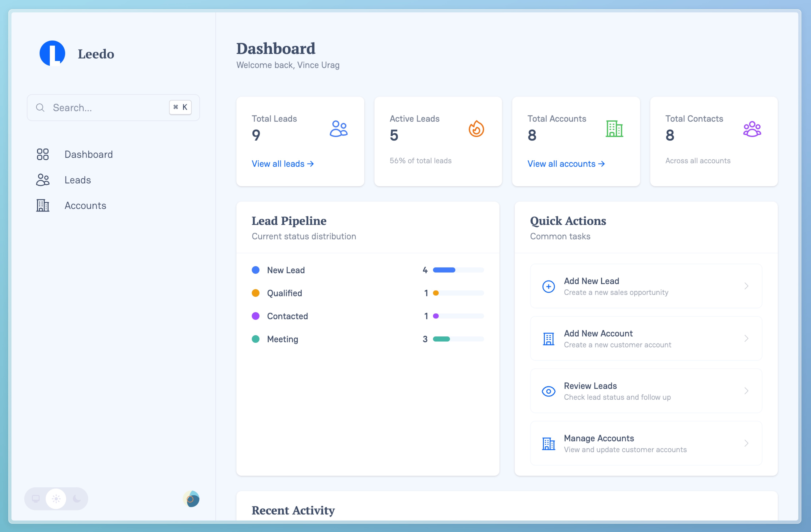Follow the View all leads link
The height and width of the screenshot is (532, 811).
click(282, 164)
